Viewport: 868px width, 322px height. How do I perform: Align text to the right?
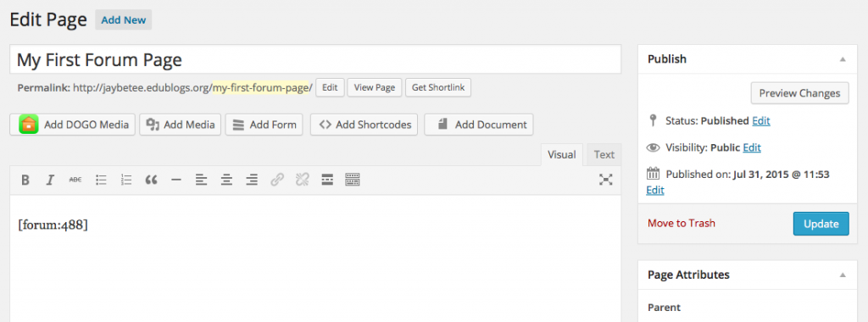tap(252, 180)
